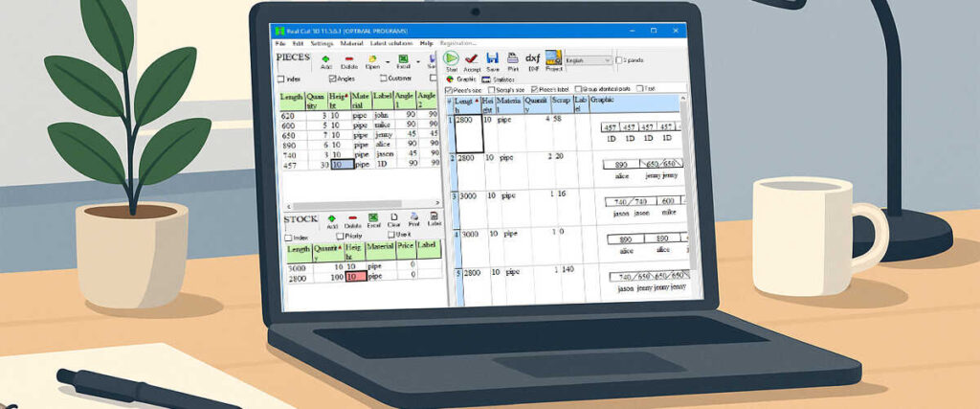The height and width of the screenshot is (409, 980).
Task: Click the Project icon
Action: [554, 57]
